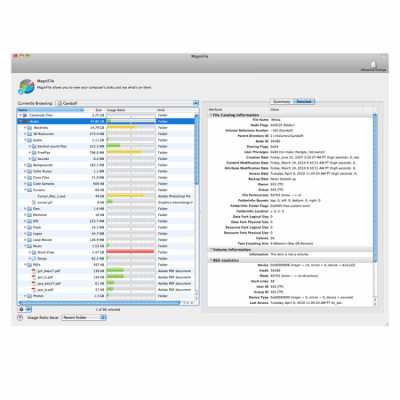The width and height of the screenshot is (400, 400).
Task: Click the gear action button below file list
Action: (21, 309)
